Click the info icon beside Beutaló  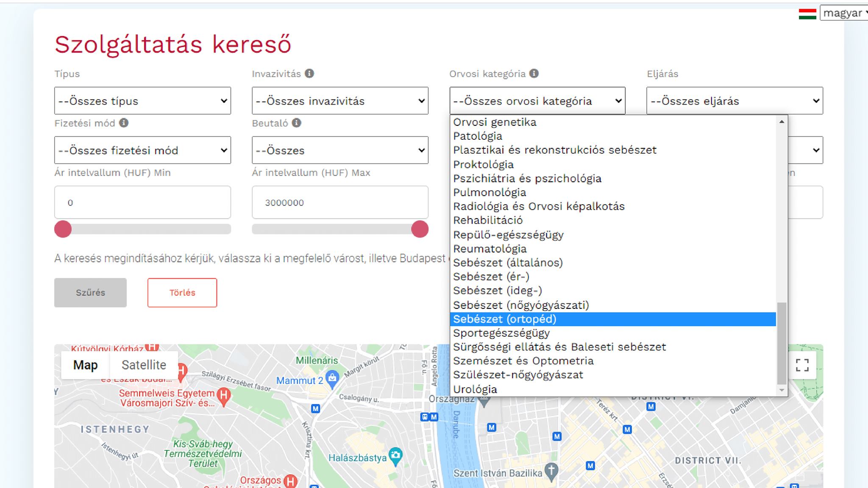(297, 123)
